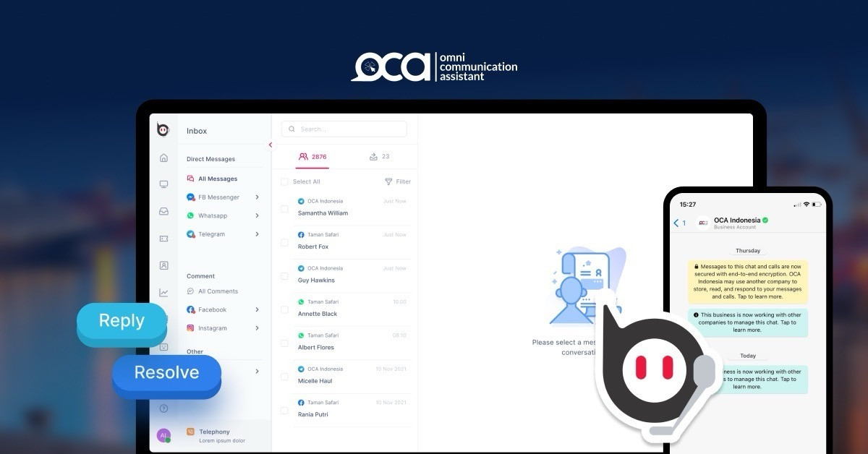The image size is (868, 454).
Task: Open the analytics chart icon in sidebar
Action: point(163,293)
